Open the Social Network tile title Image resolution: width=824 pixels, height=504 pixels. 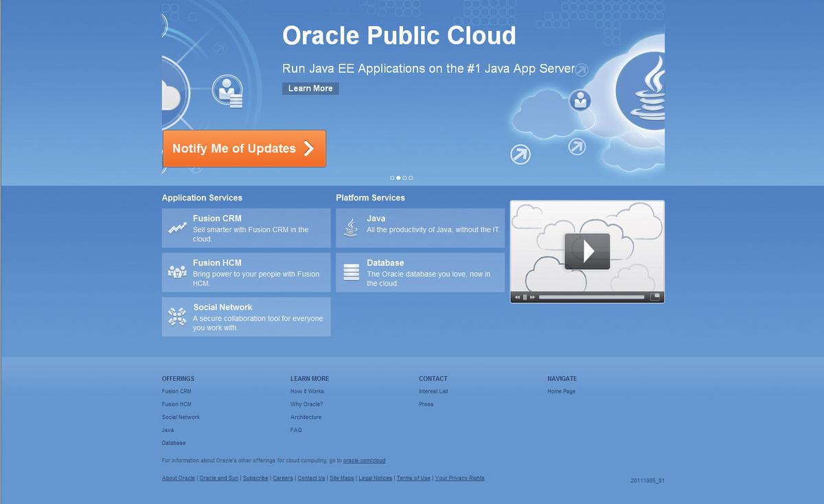pos(222,307)
